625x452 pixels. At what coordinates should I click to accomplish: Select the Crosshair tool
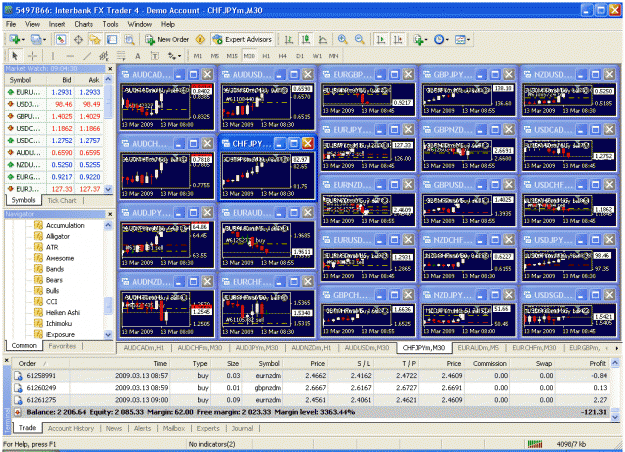(x=32, y=56)
